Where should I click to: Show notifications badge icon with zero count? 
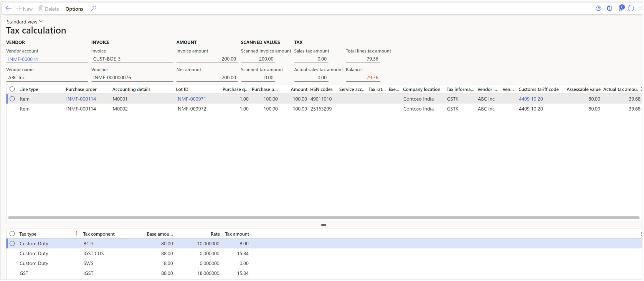click(621, 8)
